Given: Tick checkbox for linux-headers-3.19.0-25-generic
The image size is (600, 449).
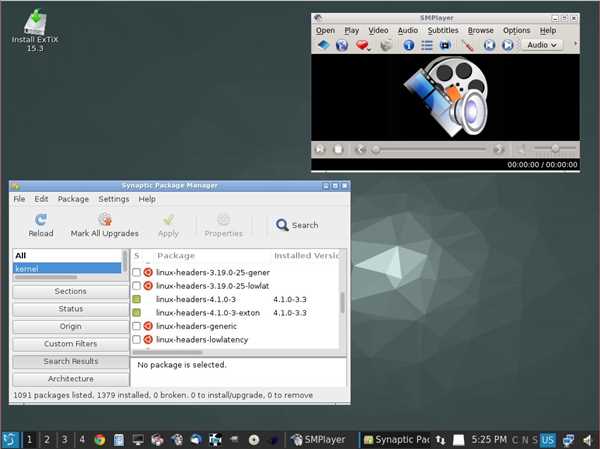Looking at the screenshot, I should tap(136, 273).
